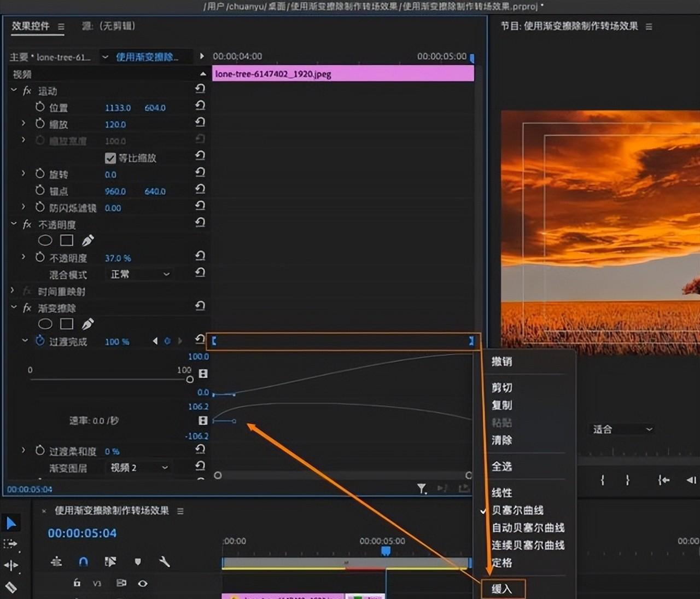Screen dimensions: 700x599
Task: Reset the 锚点 parameter
Action: pos(200,189)
